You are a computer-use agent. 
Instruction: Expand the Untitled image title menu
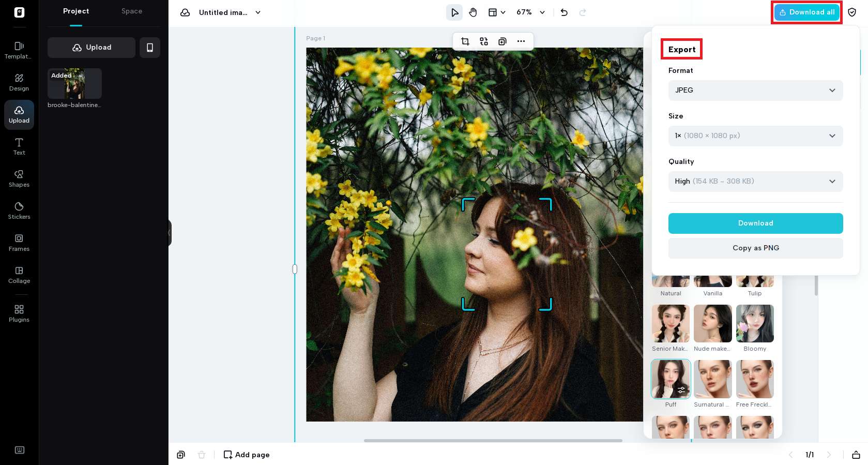click(258, 12)
